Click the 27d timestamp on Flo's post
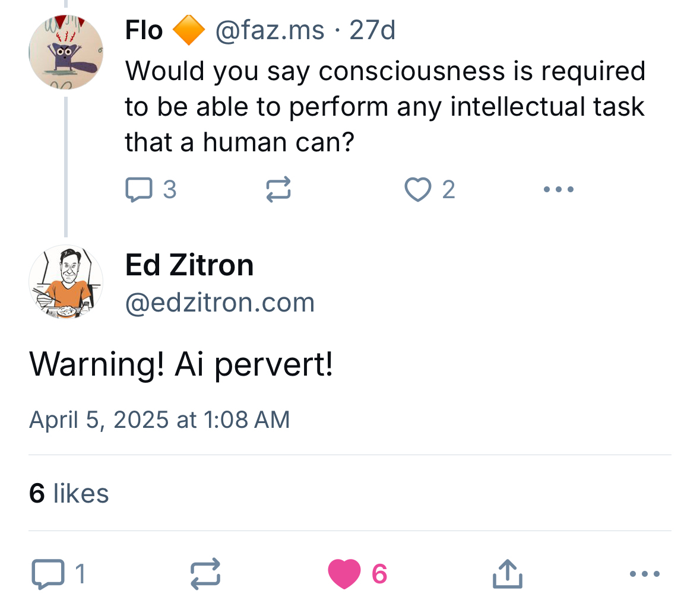The height and width of the screenshot is (613, 700). [x=372, y=30]
